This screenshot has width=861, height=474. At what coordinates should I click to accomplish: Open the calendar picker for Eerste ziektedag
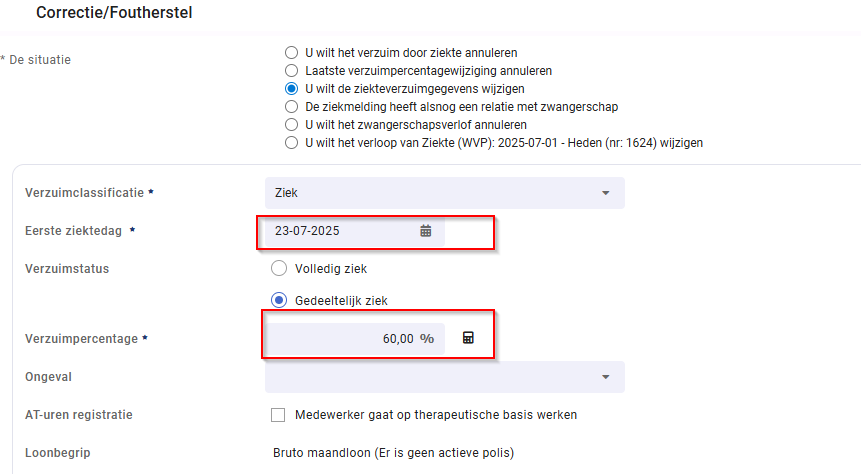point(426,231)
